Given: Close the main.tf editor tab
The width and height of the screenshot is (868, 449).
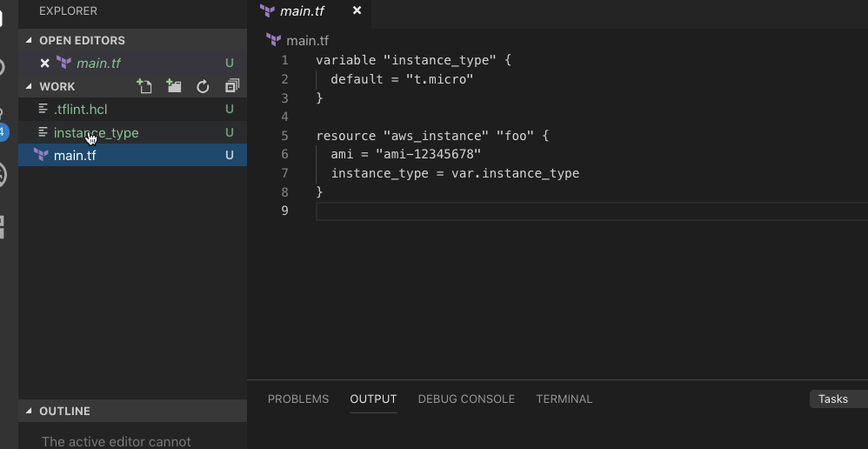Looking at the screenshot, I should point(357,10).
